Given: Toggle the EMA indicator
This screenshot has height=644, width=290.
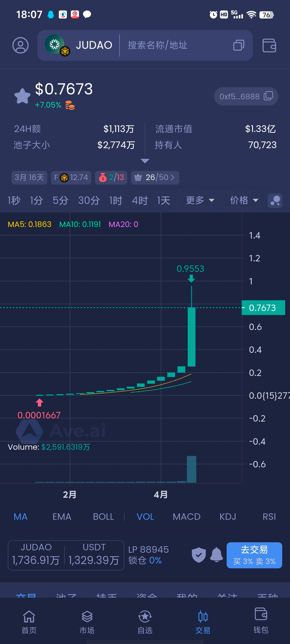Looking at the screenshot, I should point(62,517).
